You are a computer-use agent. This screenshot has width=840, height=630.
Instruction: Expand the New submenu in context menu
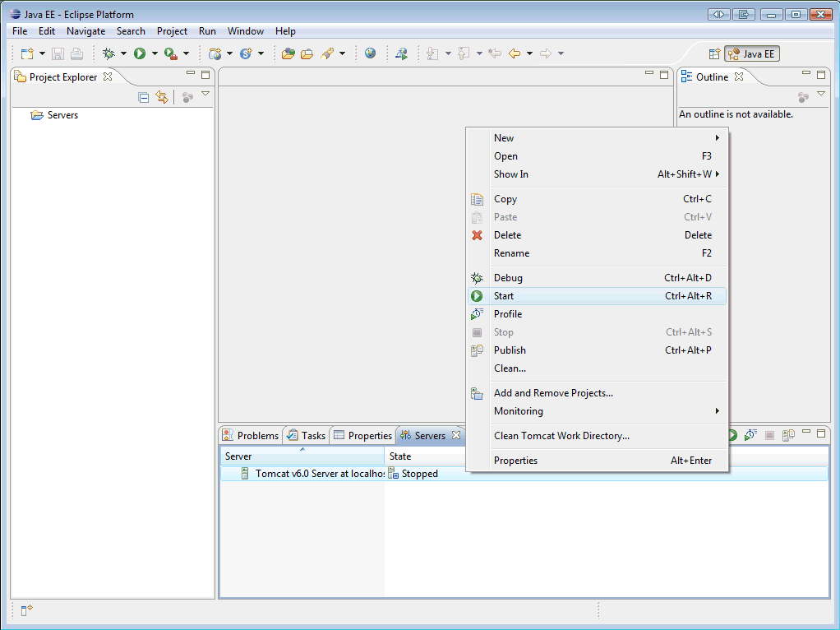click(598, 138)
